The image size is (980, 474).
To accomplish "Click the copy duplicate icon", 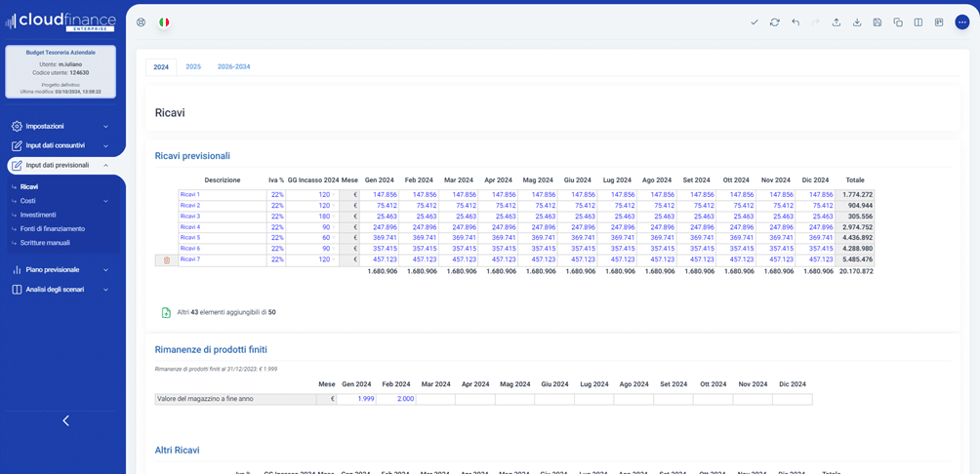I will pyautogui.click(x=898, y=22).
